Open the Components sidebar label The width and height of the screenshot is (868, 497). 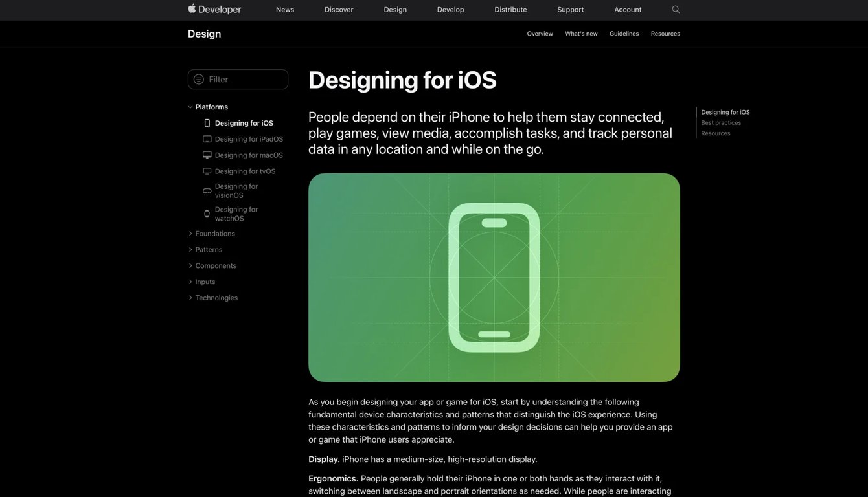(x=216, y=266)
